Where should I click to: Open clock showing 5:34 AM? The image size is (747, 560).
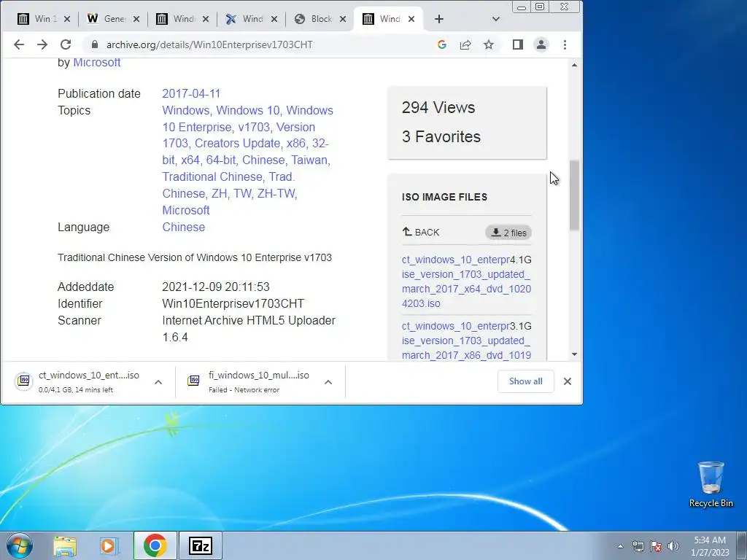pyautogui.click(x=710, y=546)
